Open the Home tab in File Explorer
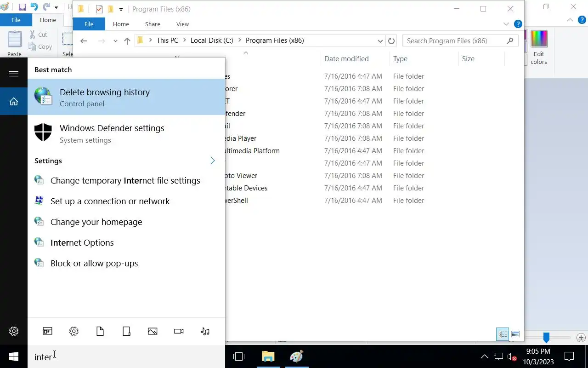 (121, 24)
